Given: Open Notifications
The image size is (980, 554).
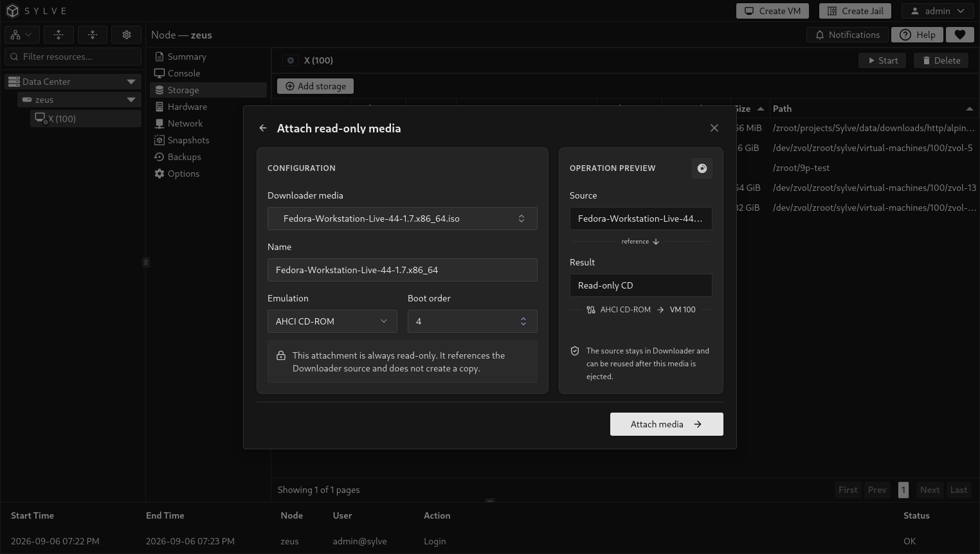Looking at the screenshot, I should point(848,35).
